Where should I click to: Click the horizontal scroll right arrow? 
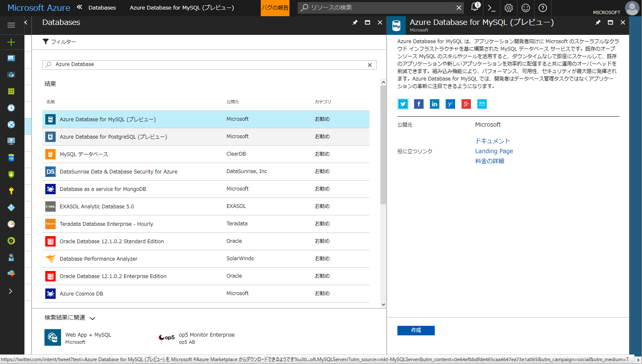(638, 360)
